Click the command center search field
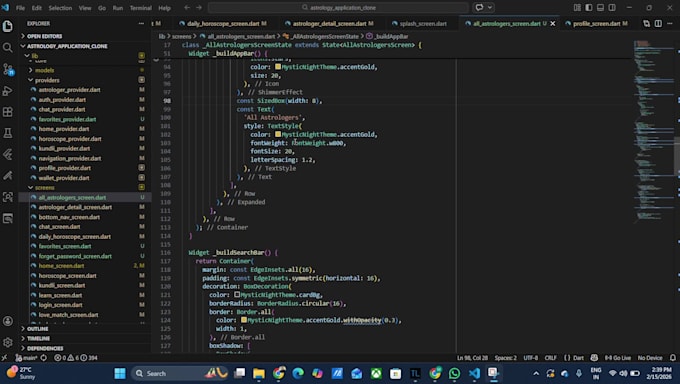Image resolution: width=680 pixels, height=384 pixels. coord(338,7)
